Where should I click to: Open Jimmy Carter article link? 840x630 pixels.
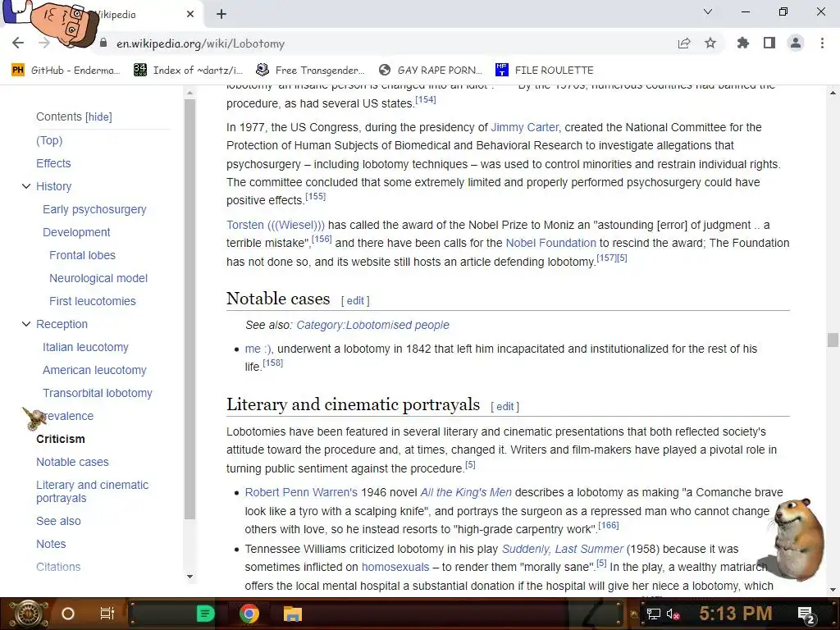point(524,127)
